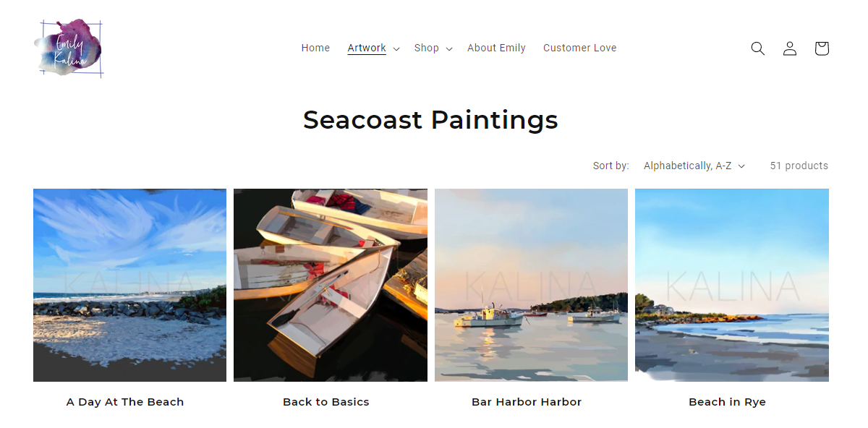Open the search magnifier icon
The width and height of the screenshot is (868, 428).
point(757,48)
